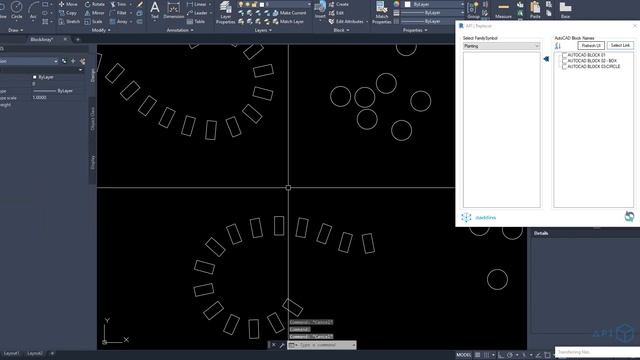Expand the Block panel dropdown
This screenshot has width=640, height=360.
pyautogui.click(x=341, y=30)
